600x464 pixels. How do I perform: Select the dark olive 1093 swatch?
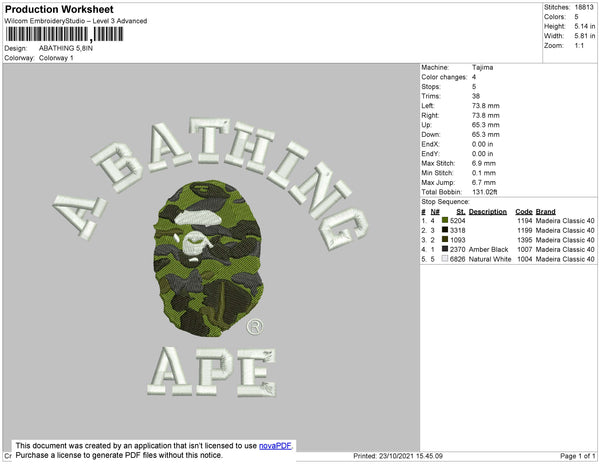pyautogui.click(x=445, y=239)
